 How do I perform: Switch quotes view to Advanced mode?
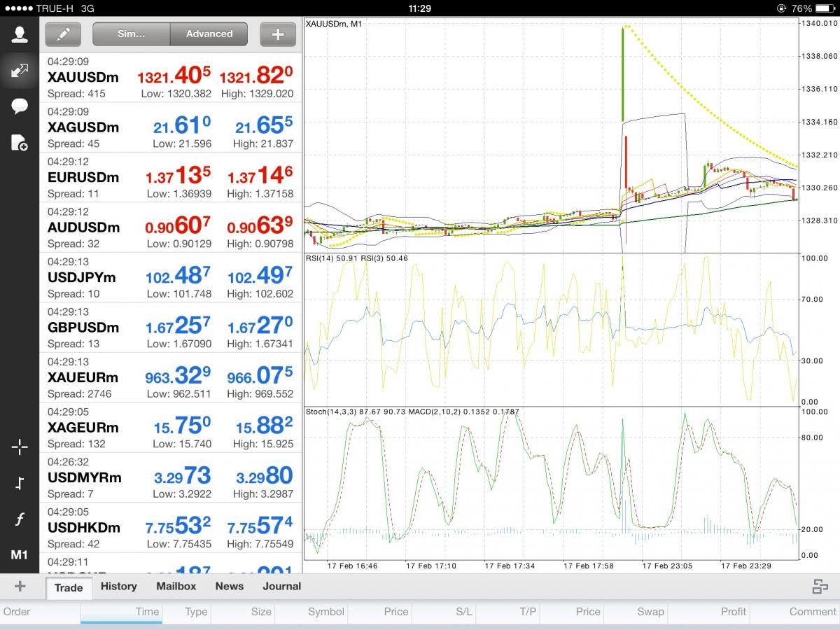click(209, 34)
